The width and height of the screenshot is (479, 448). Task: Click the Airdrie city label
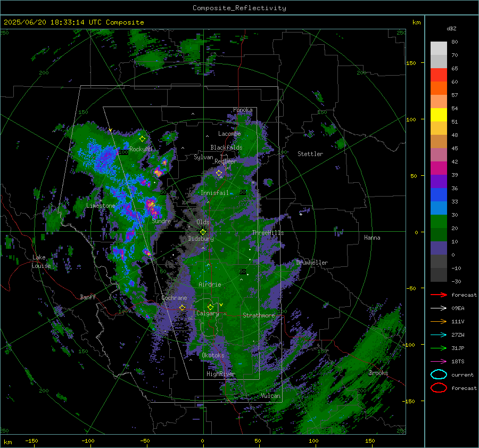pyautogui.click(x=210, y=284)
